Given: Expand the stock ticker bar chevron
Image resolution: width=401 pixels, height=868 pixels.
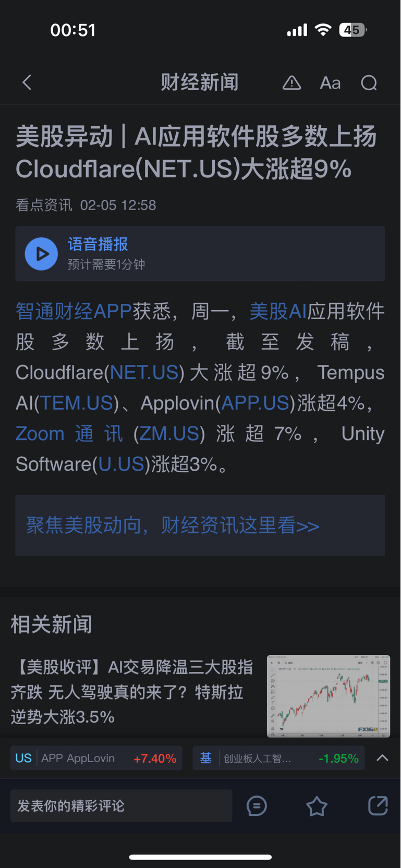Looking at the screenshot, I should pyautogui.click(x=382, y=758).
